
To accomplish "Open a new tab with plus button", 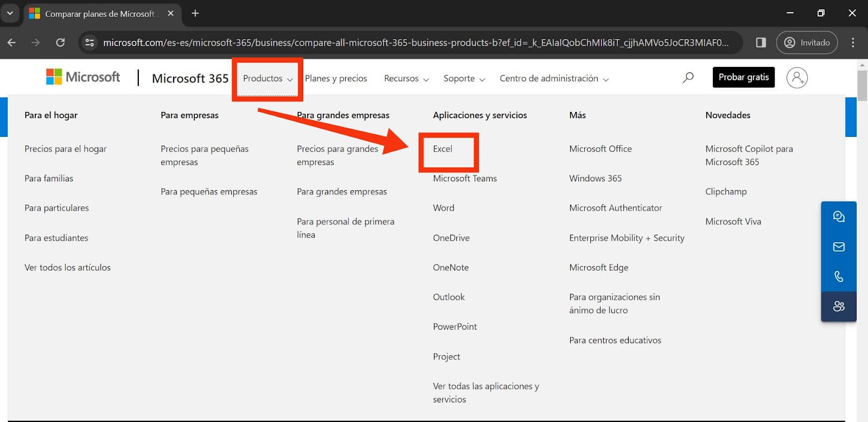I will click(195, 13).
